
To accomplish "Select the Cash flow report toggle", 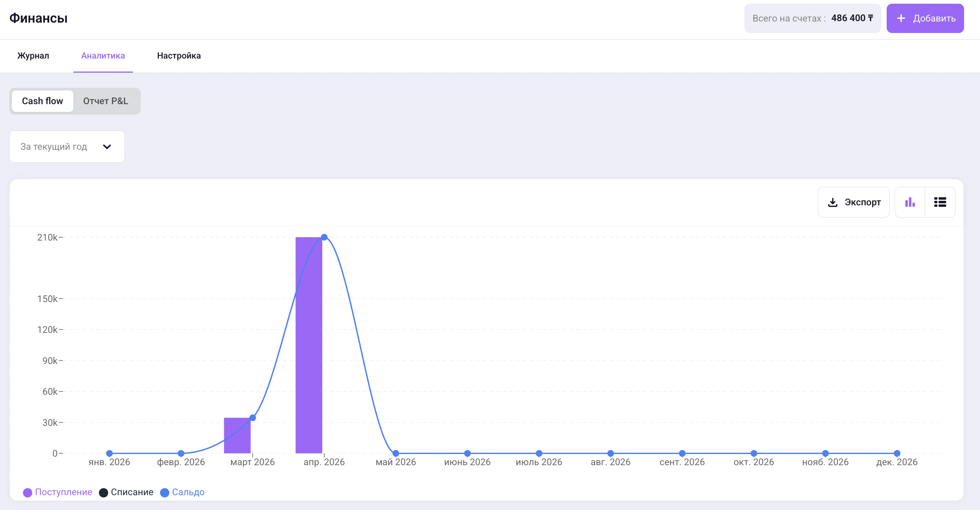I will point(42,101).
